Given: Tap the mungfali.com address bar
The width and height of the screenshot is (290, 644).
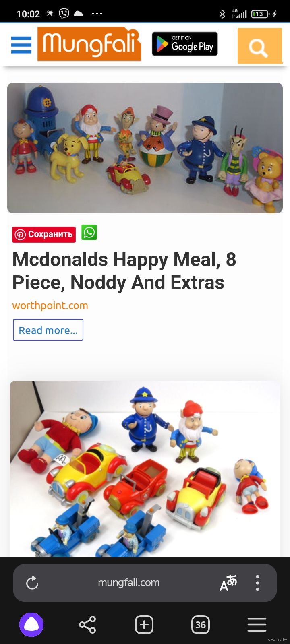Looking at the screenshot, I should pyautogui.click(x=129, y=582).
